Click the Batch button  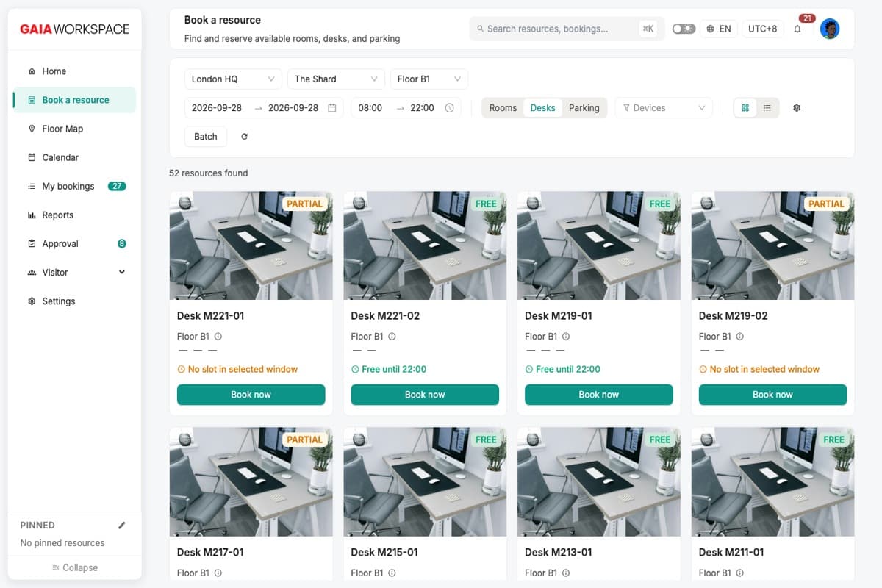point(206,137)
